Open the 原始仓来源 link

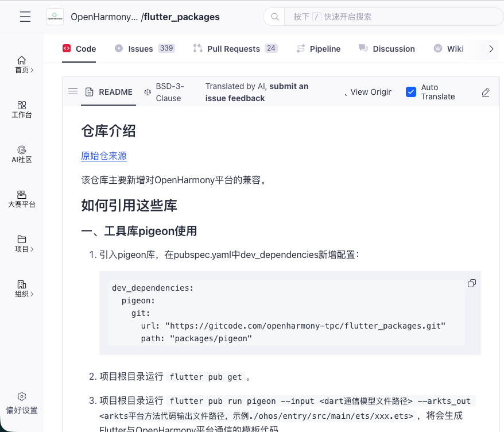click(x=104, y=156)
